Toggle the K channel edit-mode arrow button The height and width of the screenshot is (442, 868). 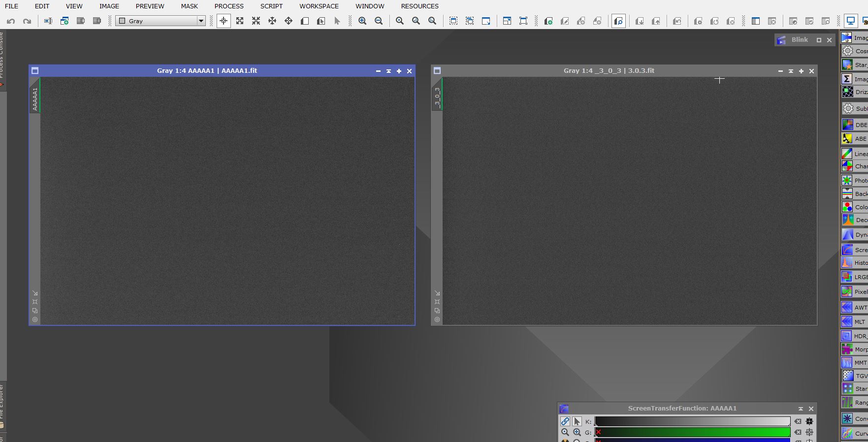[577, 421]
